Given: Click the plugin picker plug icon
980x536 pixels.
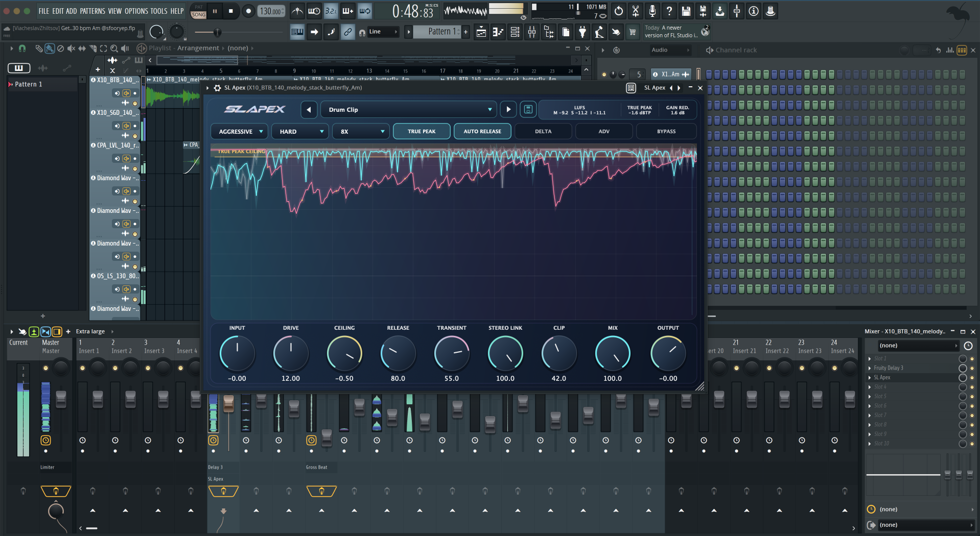Looking at the screenshot, I should point(582,32).
